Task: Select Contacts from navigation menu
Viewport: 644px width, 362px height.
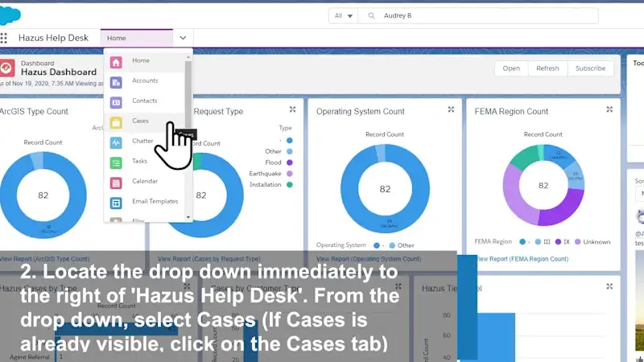Action: click(x=145, y=101)
